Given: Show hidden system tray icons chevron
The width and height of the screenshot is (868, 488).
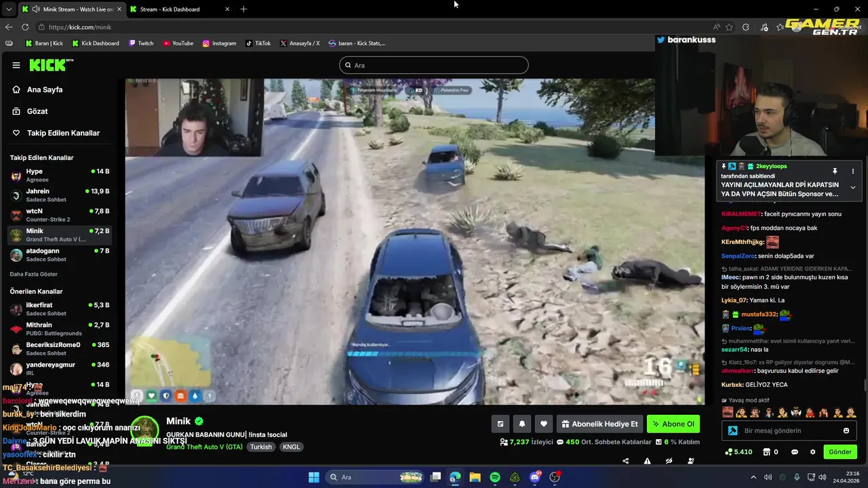Looking at the screenshot, I should click(755, 477).
